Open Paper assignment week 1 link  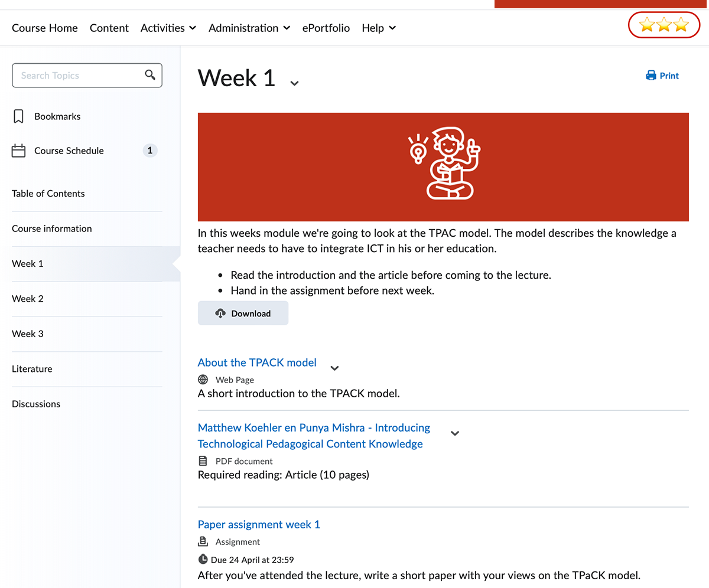pos(259,524)
